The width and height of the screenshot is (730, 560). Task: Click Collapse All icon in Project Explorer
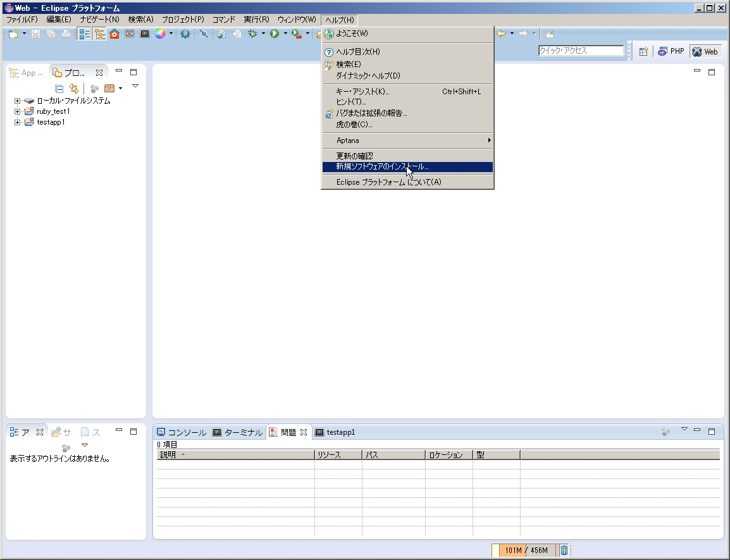[x=59, y=89]
